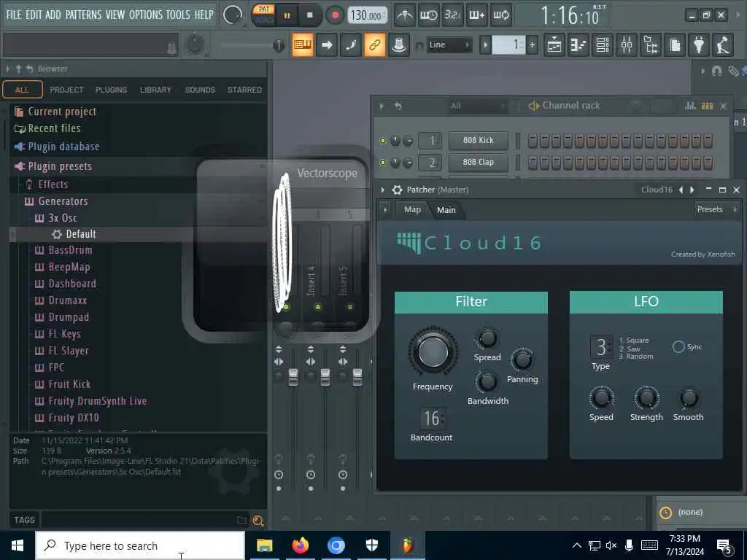The height and width of the screenshot is (560, 747).
Task: Click the LFO Speed knob
Action: tap(601, 397)
